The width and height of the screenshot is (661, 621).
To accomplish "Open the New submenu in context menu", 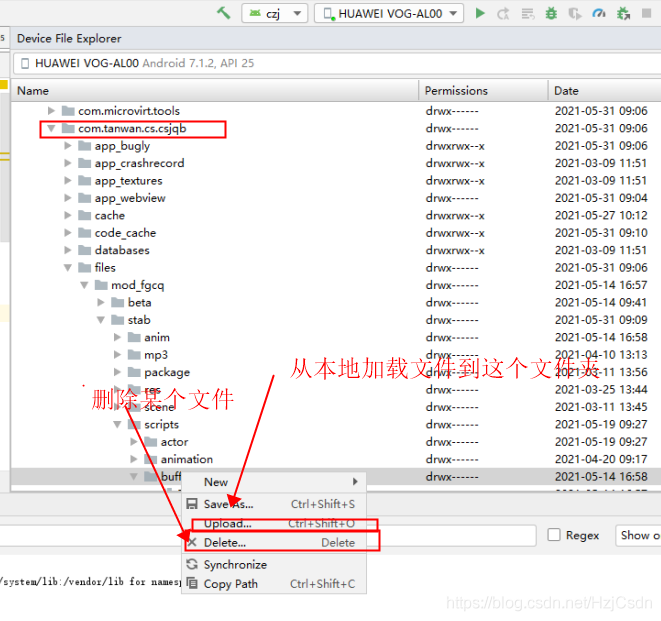I will 274,482.
